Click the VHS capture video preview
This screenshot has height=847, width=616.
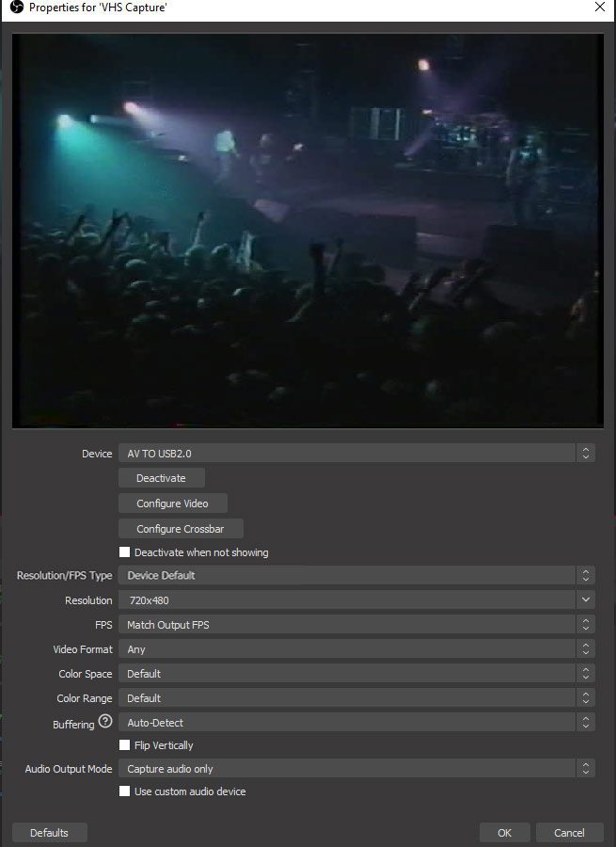coord(308,231)
